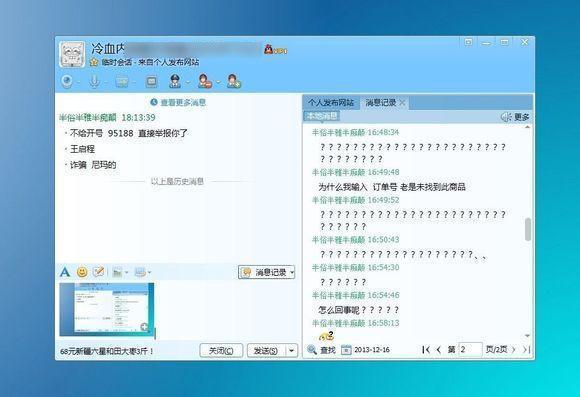Viewport: 580px width, 397px height.
Task: Select the 本地消息 sub-tab
Action: tap(322, 116)
